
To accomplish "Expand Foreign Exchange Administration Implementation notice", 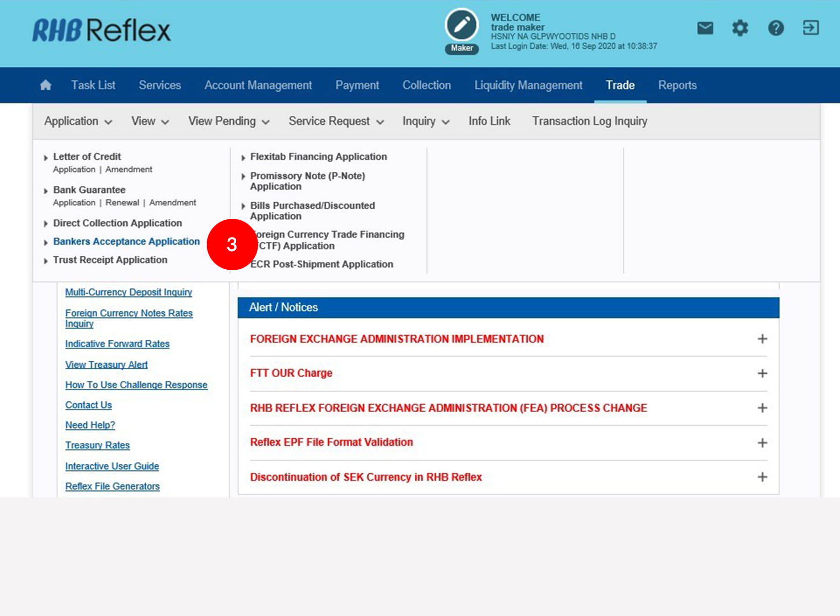I will 762,339.
